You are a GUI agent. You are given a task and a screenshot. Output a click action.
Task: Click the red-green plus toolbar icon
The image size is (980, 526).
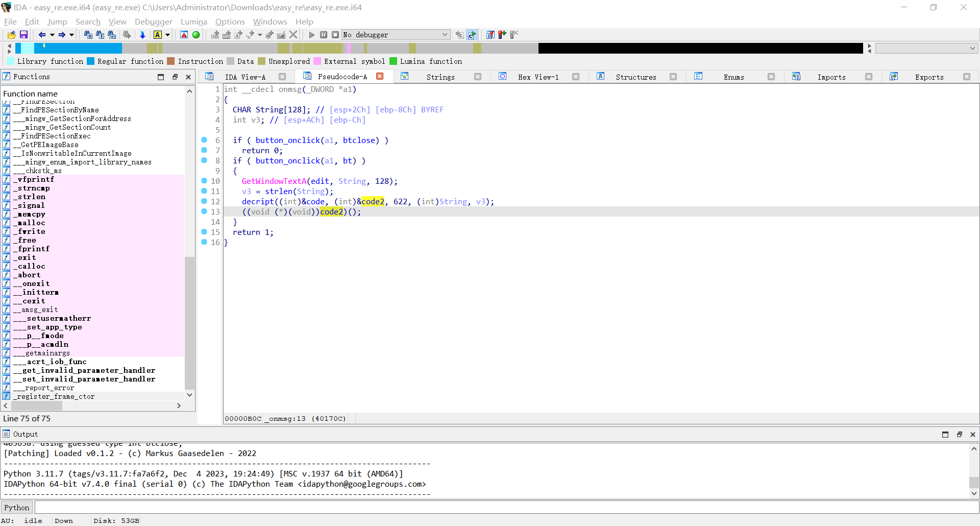[x=502, y=35]
